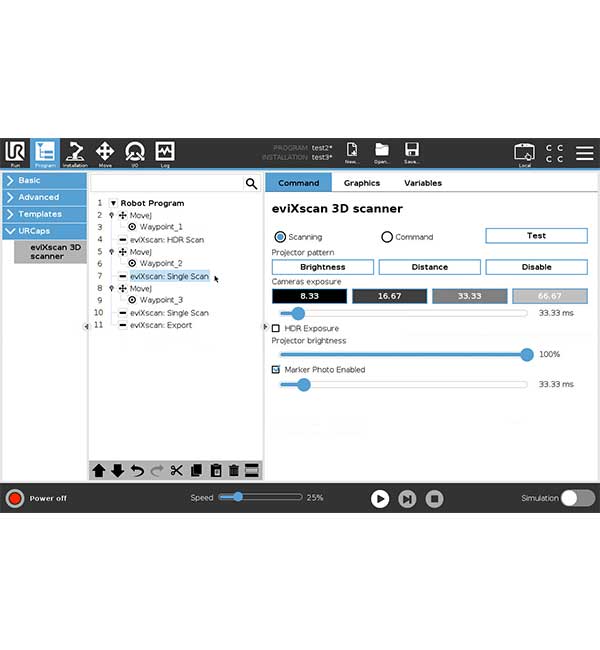Move node down with the down arrow
The height and width of the screenshot is (650, 600).
coord(118,471)
